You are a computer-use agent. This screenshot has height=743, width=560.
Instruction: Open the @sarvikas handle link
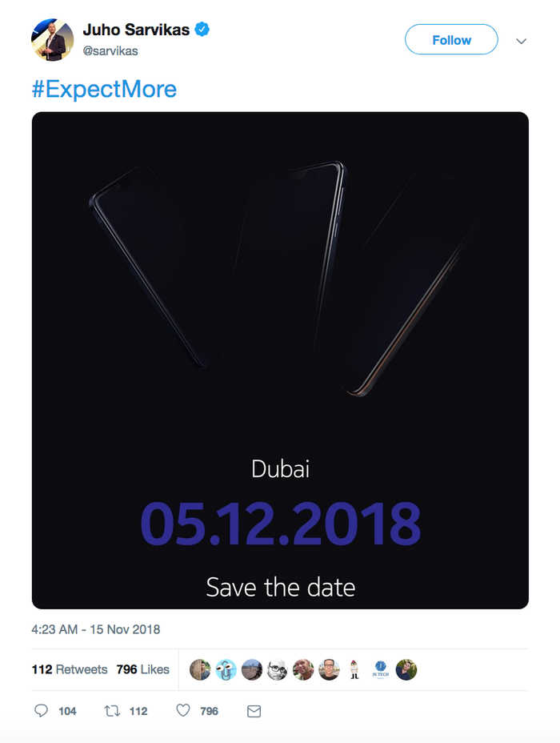click(110, 51)
